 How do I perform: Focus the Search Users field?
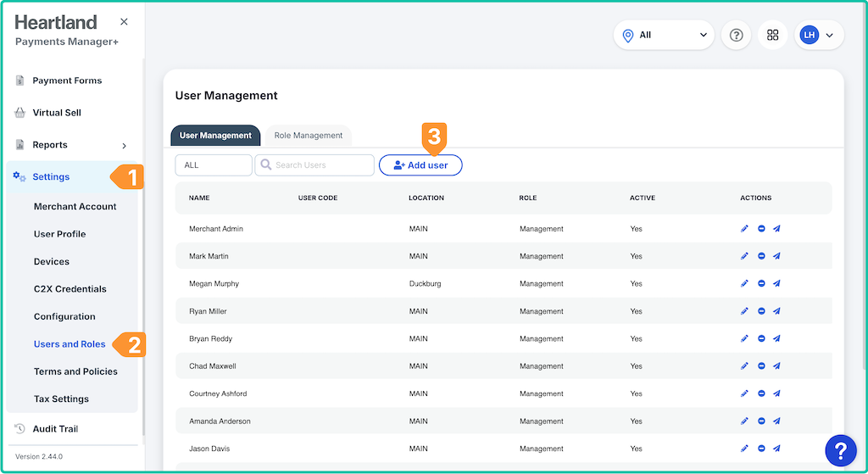[x=314, y=165]
